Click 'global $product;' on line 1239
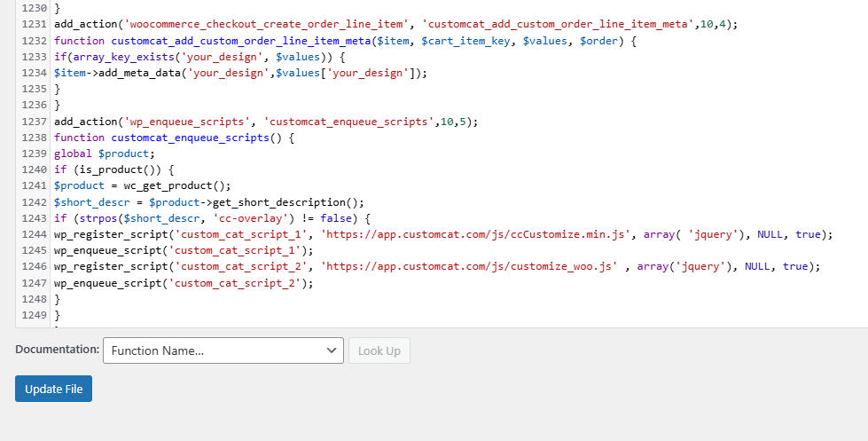 (x=105, y=154)
